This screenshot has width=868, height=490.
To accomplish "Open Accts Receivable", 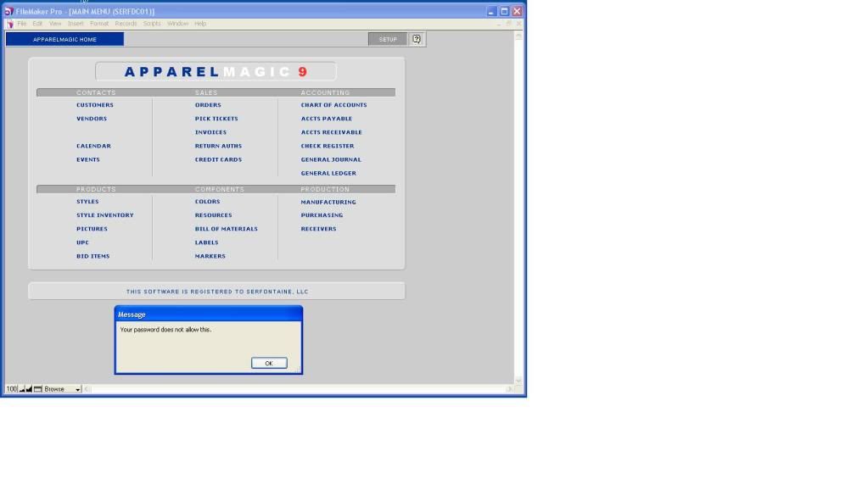I will (x=332, y=133).
